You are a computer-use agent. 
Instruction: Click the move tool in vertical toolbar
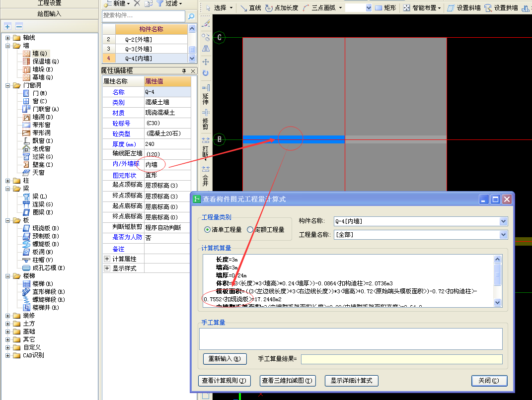tap(206, 62)
